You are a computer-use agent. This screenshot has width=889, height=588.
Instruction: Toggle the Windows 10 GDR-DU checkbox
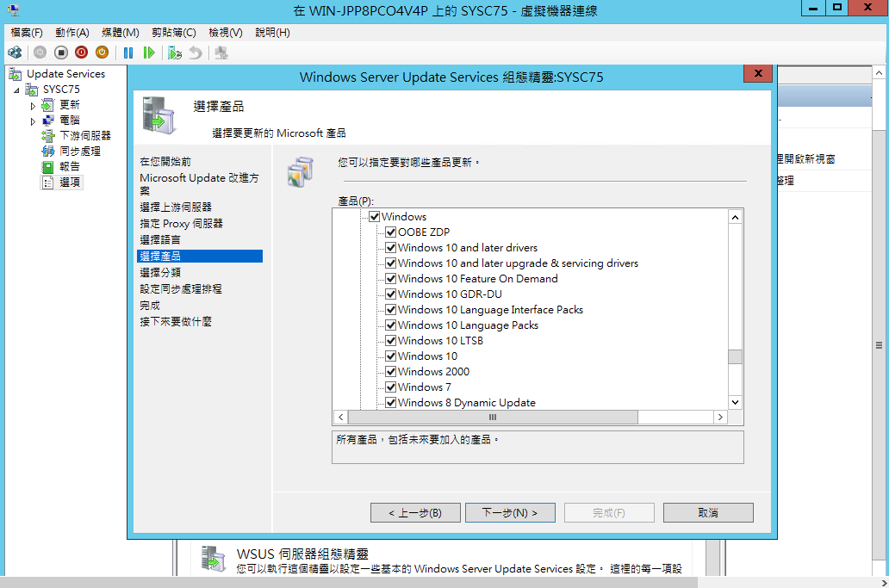point(390,294)
